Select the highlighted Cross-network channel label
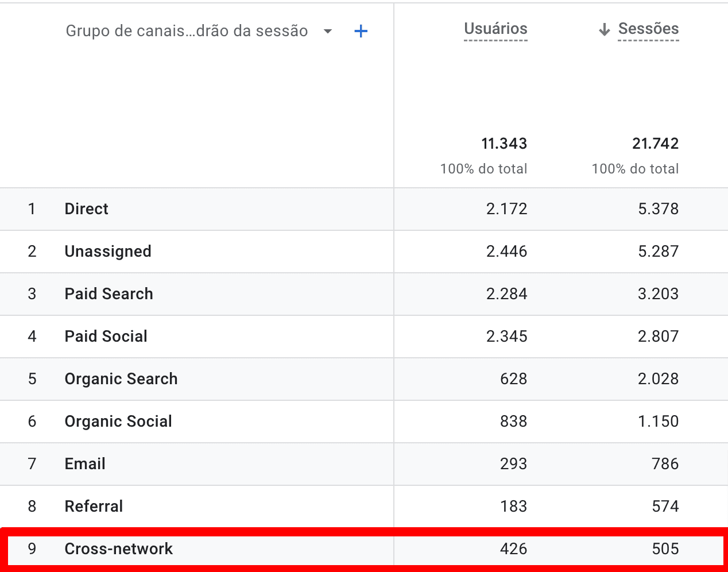The image size is (728, 572). 118,549
